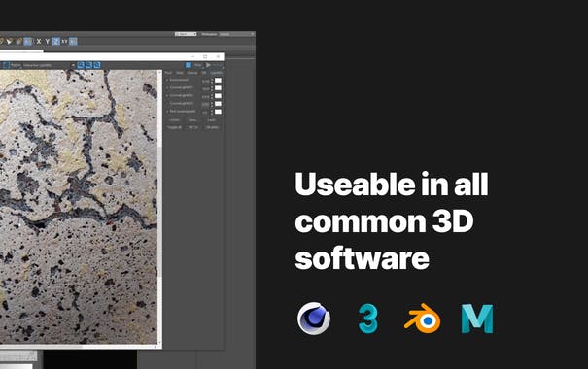Click the Toggle all button
Viewport: 588px width, 369px height.
pyautogui.click(x=174, y=127)
